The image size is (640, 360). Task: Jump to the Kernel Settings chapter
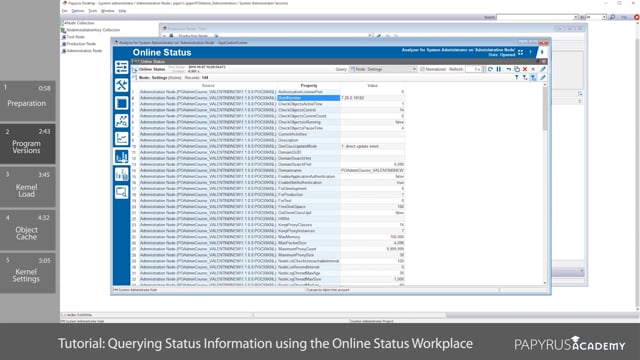point(27,273)
